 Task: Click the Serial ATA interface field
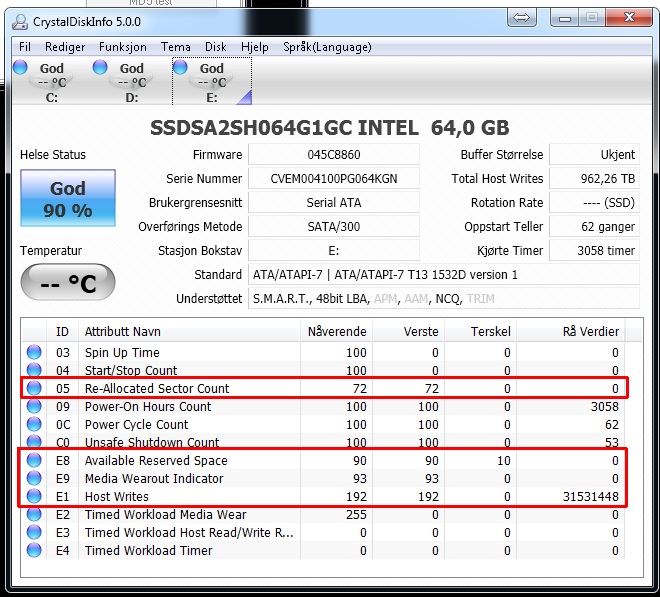(334, 203)
